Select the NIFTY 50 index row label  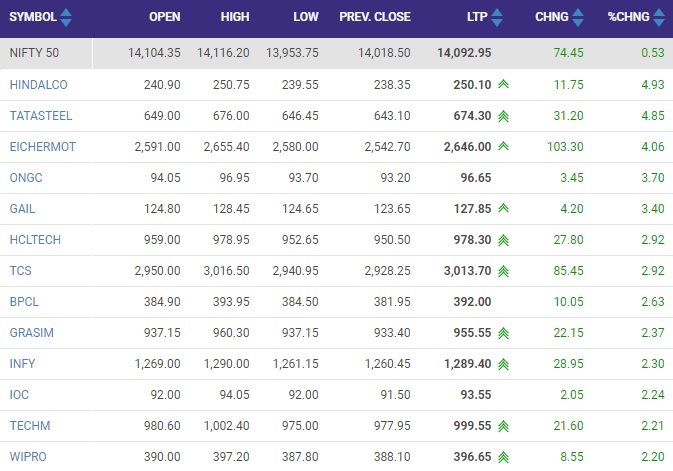34,53
